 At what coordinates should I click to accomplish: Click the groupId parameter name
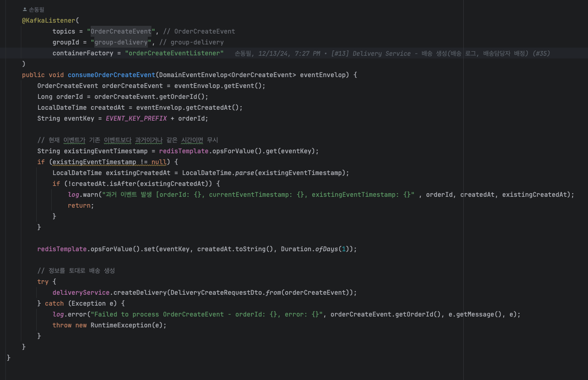click(66, 42)
